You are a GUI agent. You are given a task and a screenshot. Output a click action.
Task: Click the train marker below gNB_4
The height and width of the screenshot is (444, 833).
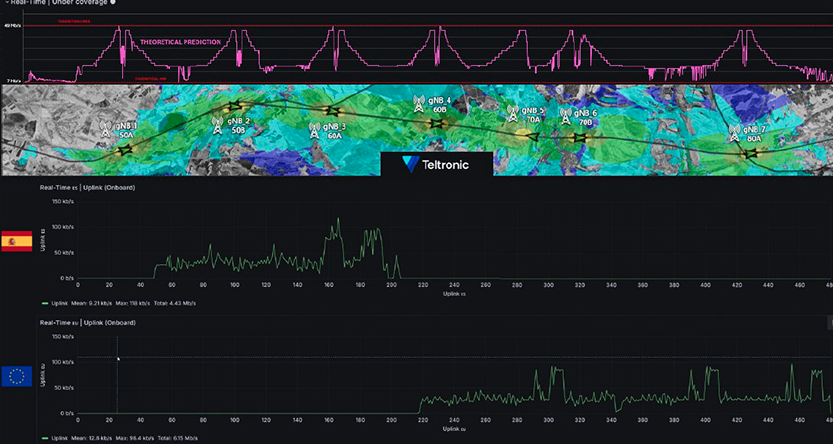pos(436,124)
